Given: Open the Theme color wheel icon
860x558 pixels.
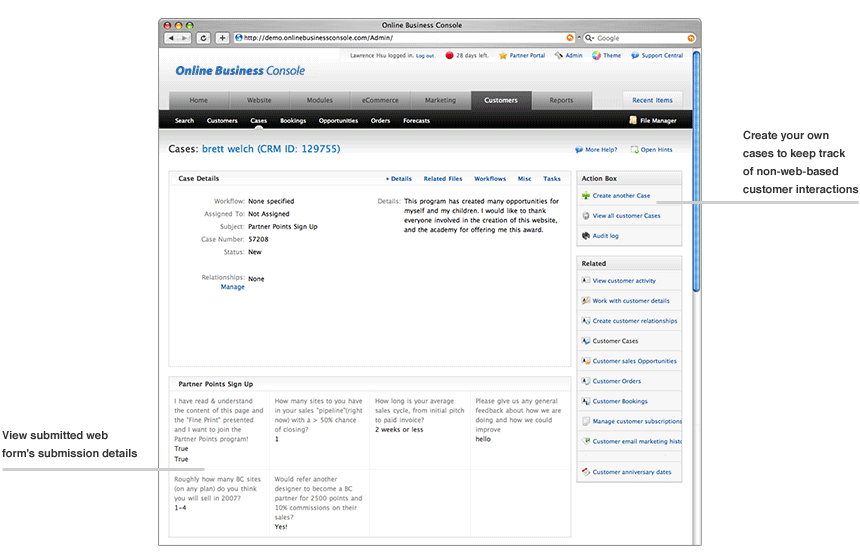Looking at the screenshot, I should click(x=596, y=56).
